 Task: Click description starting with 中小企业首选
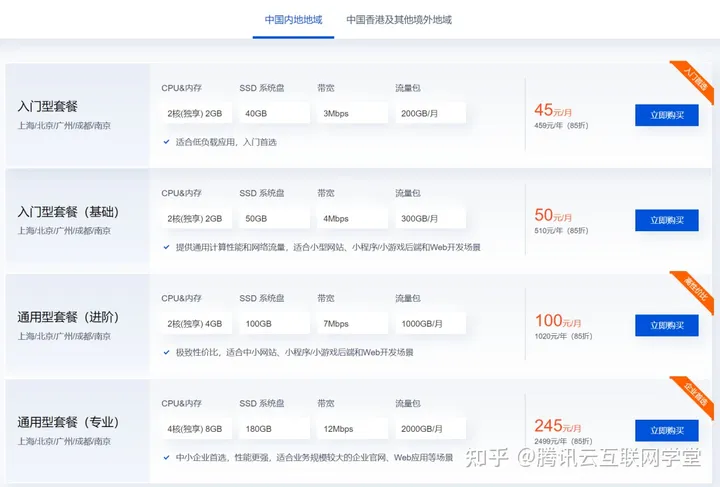tap(314, 457)
